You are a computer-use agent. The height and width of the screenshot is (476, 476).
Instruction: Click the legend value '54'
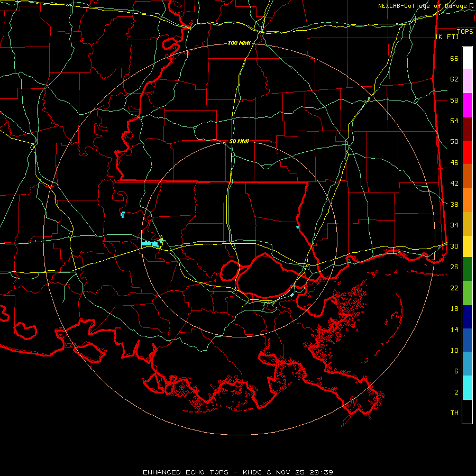click(x=454, y=121)
